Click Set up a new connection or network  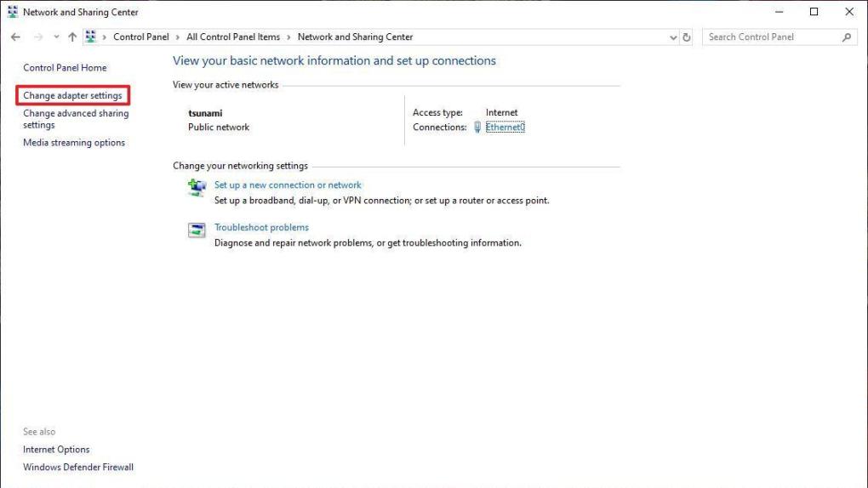point(288,184)
